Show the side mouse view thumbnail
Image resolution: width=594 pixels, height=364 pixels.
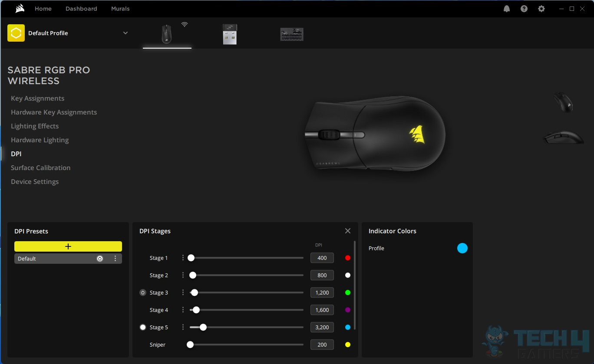coord(563,138)
